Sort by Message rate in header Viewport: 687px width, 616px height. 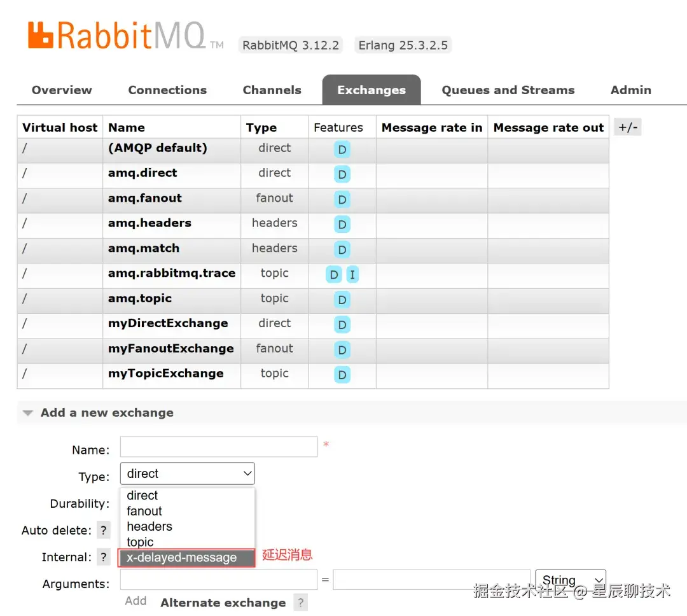click(x=432, y=127)
